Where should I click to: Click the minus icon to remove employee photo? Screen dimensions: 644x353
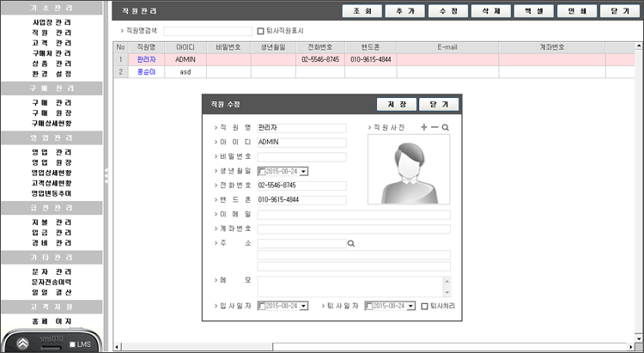click(434, 127)
